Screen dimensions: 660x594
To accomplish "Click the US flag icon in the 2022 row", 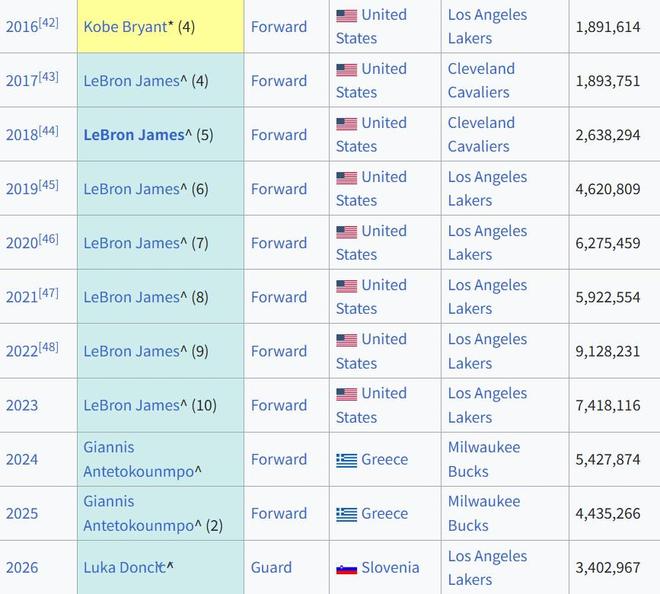I will (x=346, y=340).
